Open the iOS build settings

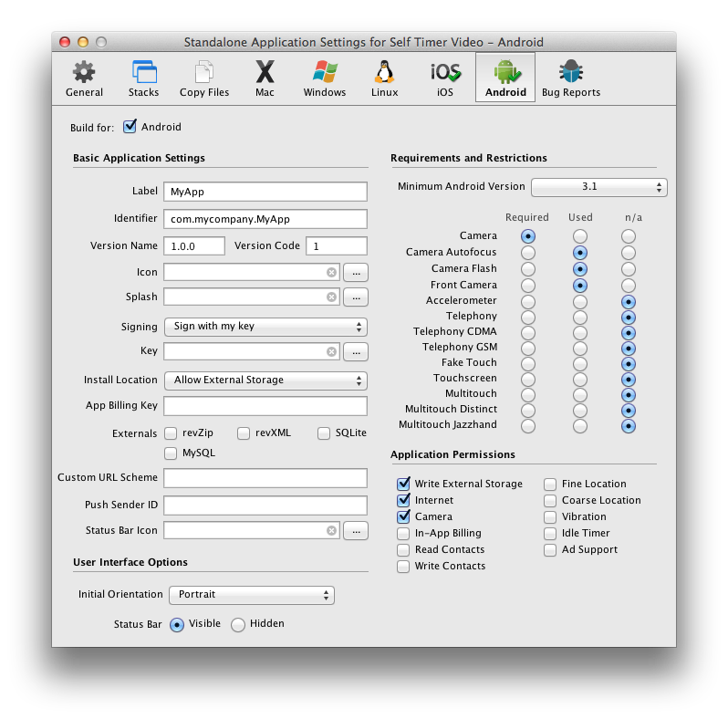pos(445,78)
